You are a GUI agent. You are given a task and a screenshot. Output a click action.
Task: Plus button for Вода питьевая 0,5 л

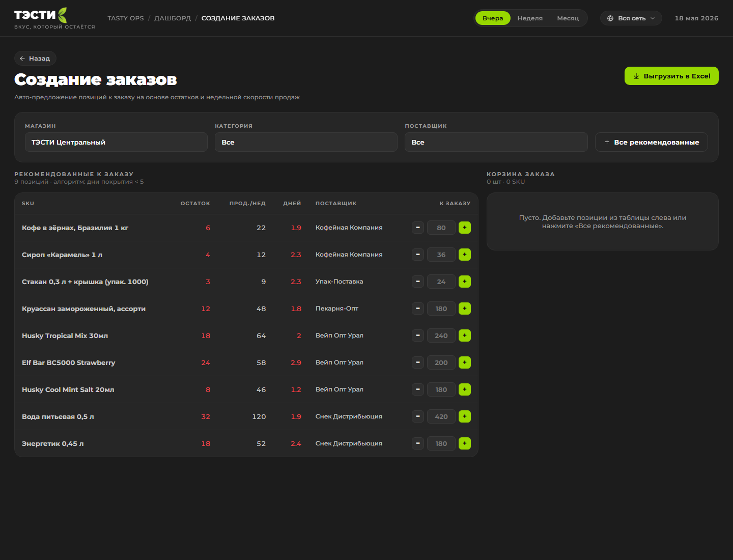point(465,416)
